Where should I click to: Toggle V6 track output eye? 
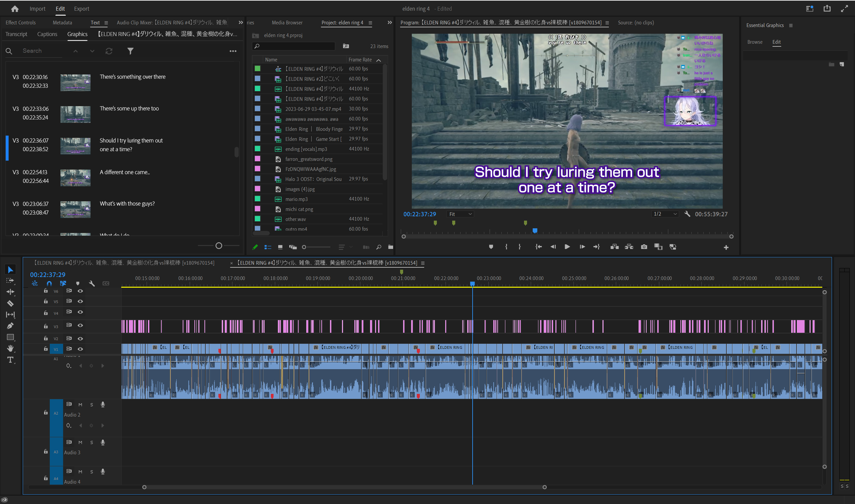pos(80,291)
